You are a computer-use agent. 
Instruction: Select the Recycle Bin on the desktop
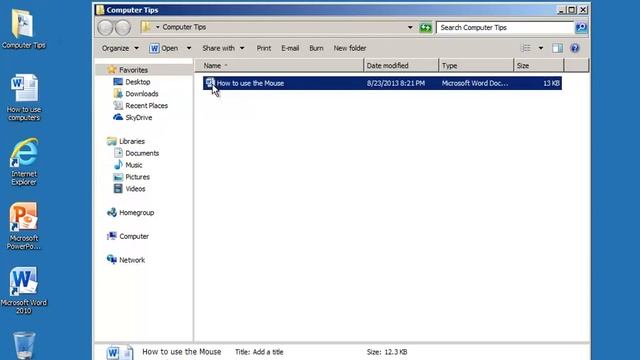coord(24,345)
